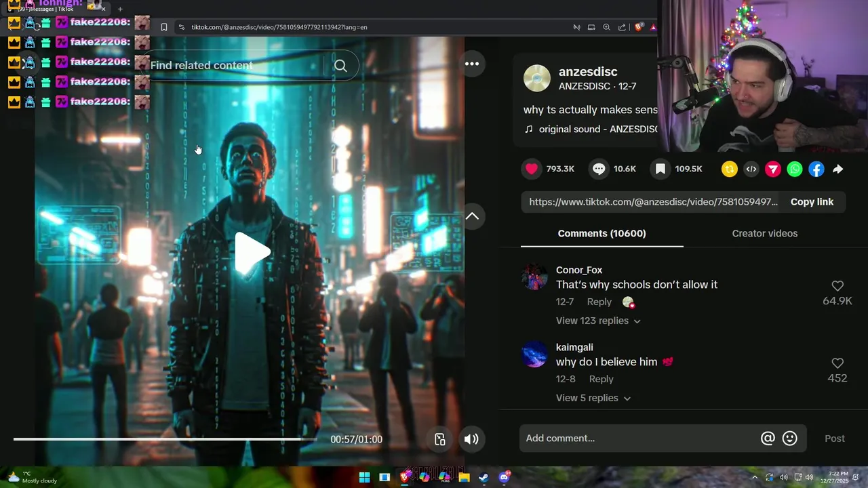Show hidden system tray icons
The height and width of the screenshot is (488, 868).
[753, 477]
